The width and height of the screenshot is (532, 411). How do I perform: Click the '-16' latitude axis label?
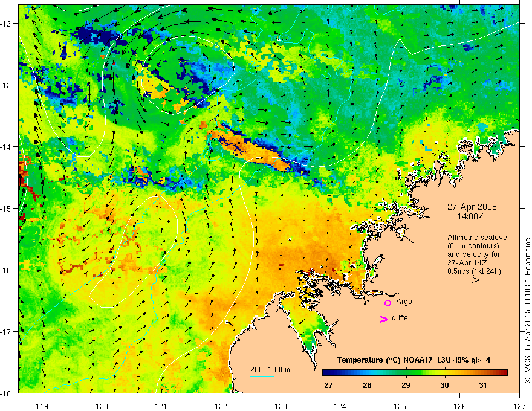[6, 270]
